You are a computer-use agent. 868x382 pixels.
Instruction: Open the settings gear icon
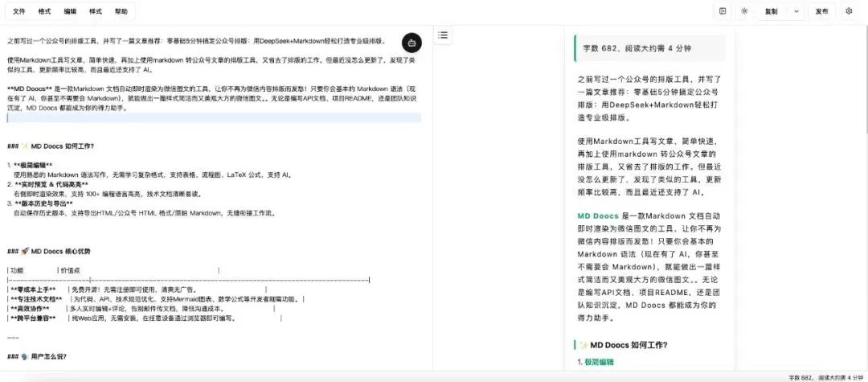(x=848, y=11)
